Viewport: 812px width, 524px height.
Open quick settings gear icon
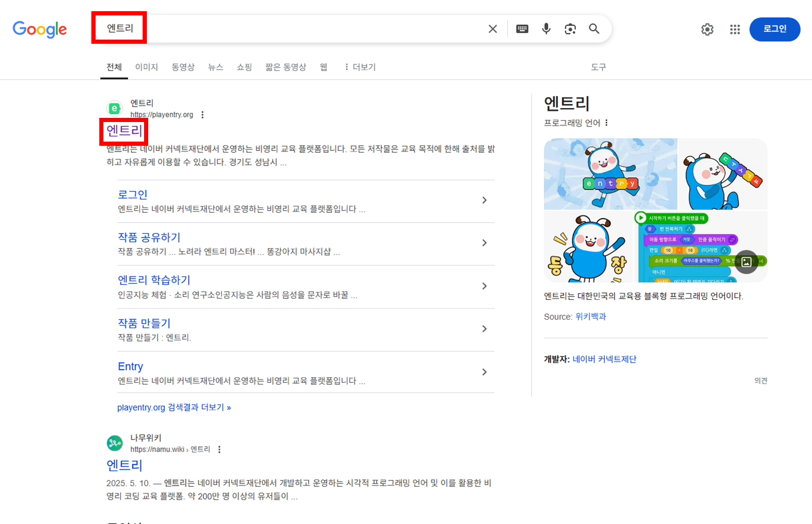tap(707, 29)
